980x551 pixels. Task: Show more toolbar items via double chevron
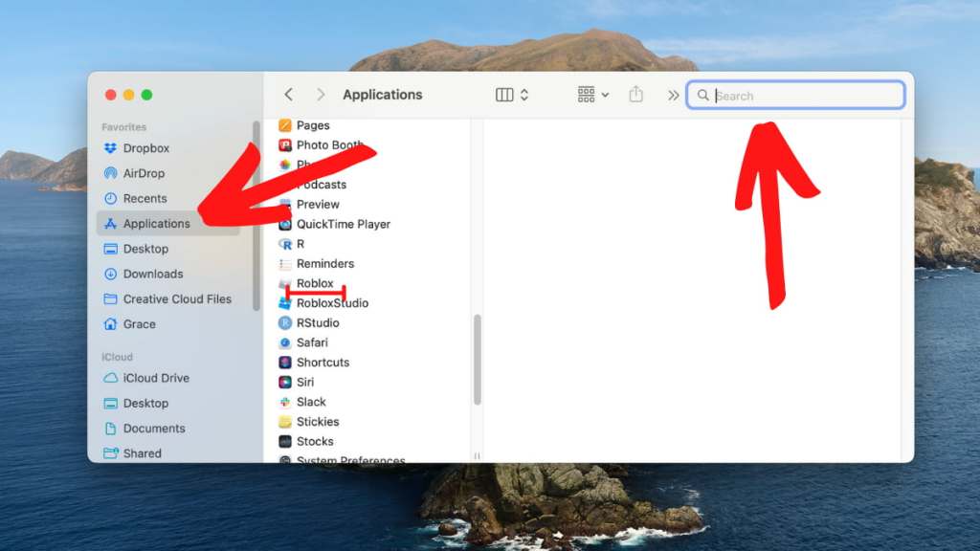[673, 96]
